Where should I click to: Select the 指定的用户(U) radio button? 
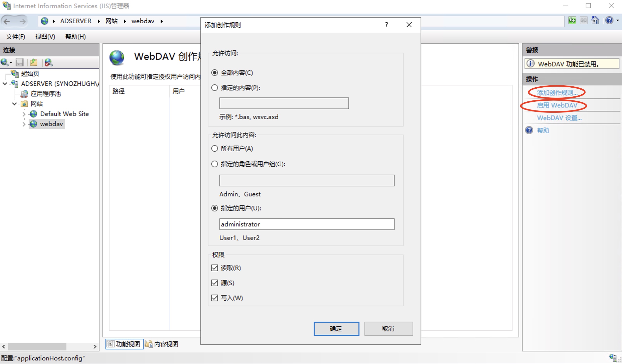[x=214, y=208]
